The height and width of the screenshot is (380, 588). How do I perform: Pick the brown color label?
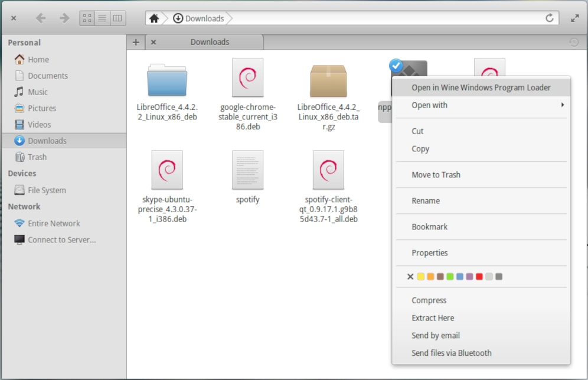pos(440,277)
